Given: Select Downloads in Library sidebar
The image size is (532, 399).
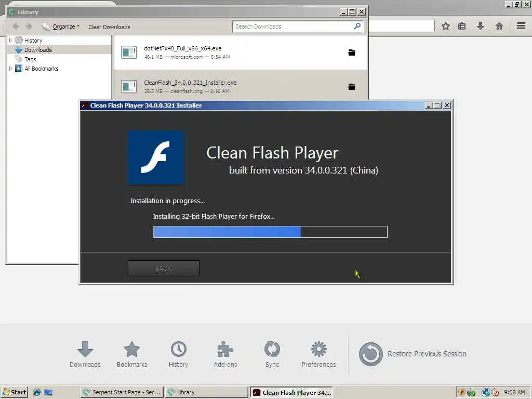Looking at the screenshot, I should [38, 50].
